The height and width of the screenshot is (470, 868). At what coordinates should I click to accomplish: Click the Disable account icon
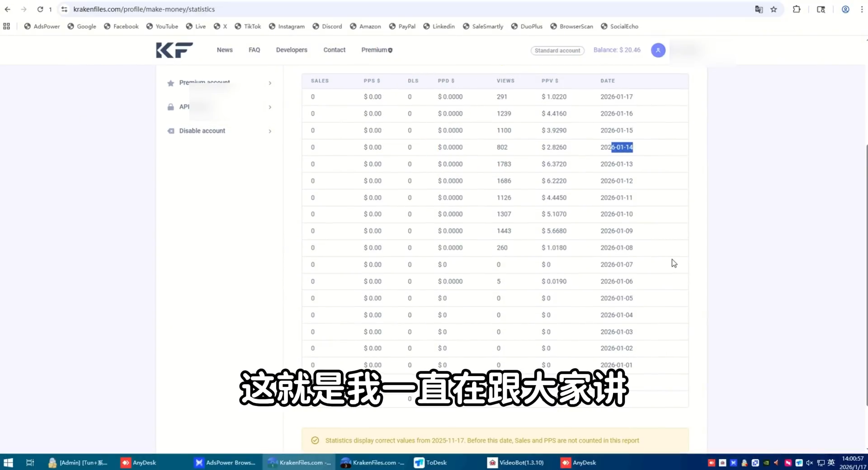tap(170, 131)
